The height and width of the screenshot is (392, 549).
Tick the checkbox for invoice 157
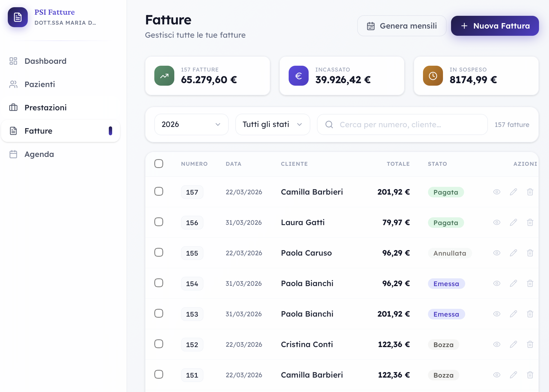tap(159, 191)
